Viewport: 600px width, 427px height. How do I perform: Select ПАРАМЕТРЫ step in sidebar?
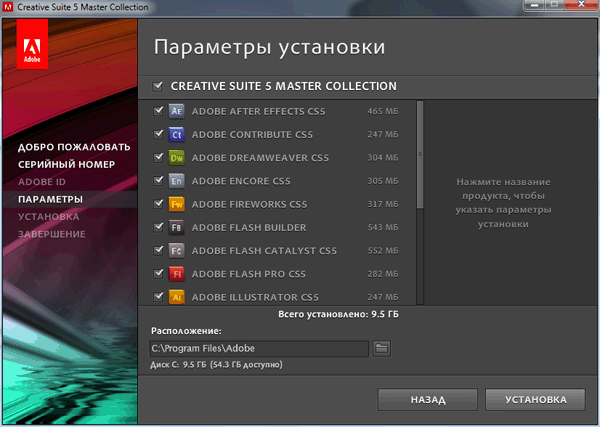(x=50, y=199)
